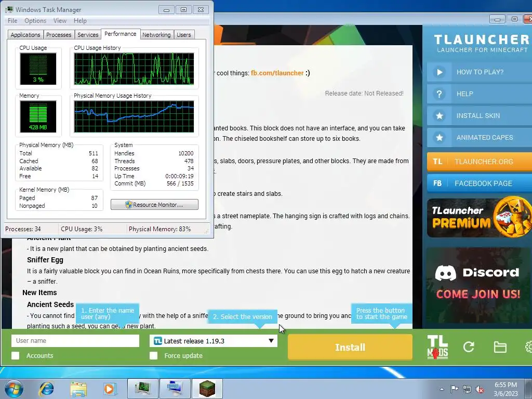
Task: Click the New Items heading
Action: coord(39,292)
